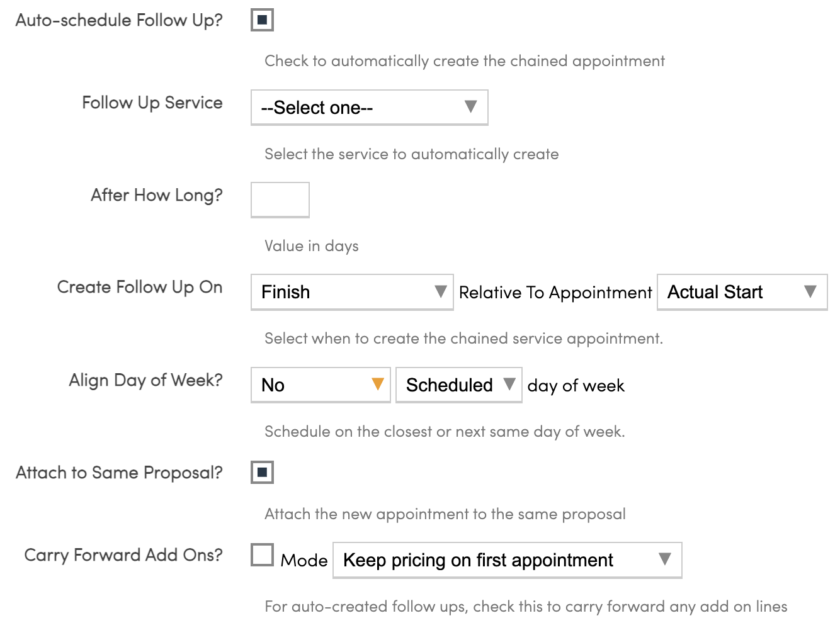The height and width of the screenshot is (623, 840).
Task: Open the Follow Up Service dropdown
Action: point(369,108)
